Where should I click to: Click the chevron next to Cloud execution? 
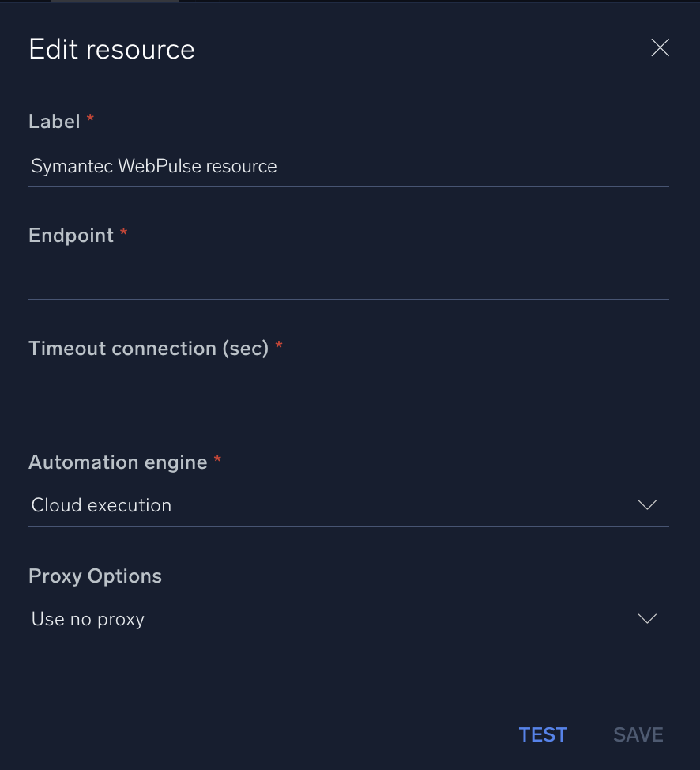[x=647, y=504]
